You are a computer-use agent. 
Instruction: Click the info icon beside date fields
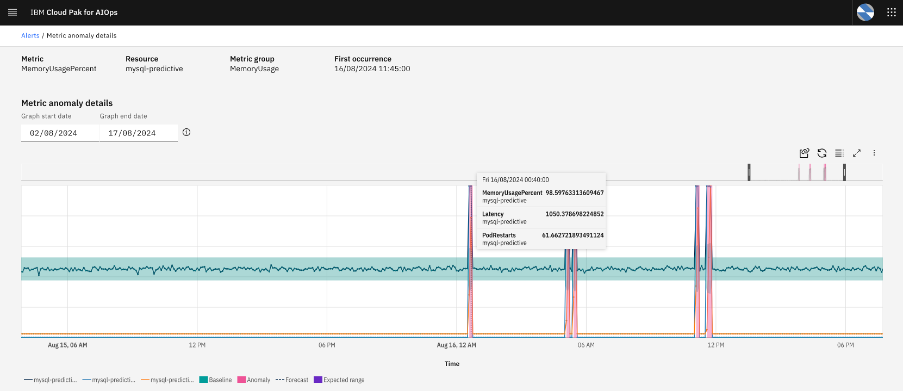pos(186,133)
